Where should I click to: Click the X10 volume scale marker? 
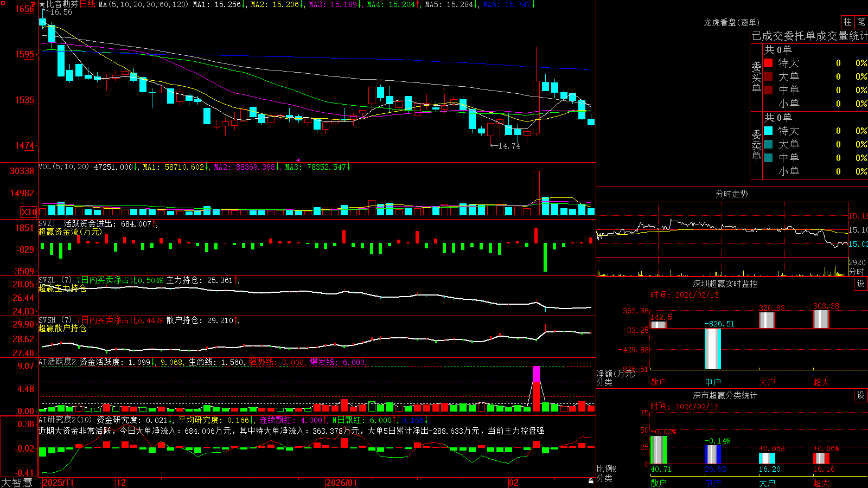[29, 212]
